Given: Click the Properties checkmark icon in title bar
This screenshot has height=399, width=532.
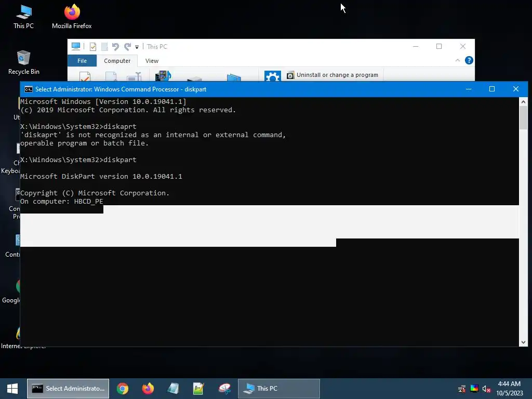Looking at the screenshot, I should 92,46.
